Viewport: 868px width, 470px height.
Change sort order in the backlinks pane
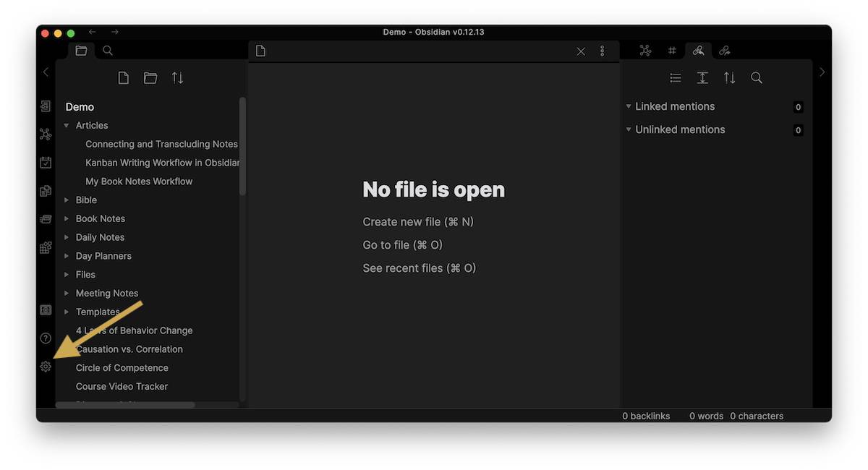click(730, 78)
